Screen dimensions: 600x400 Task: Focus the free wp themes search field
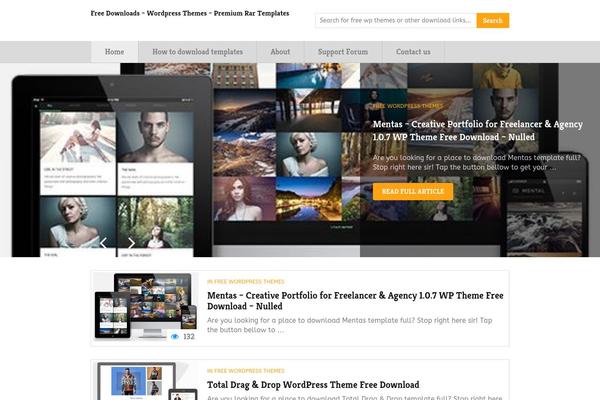[x=396, y=21]
